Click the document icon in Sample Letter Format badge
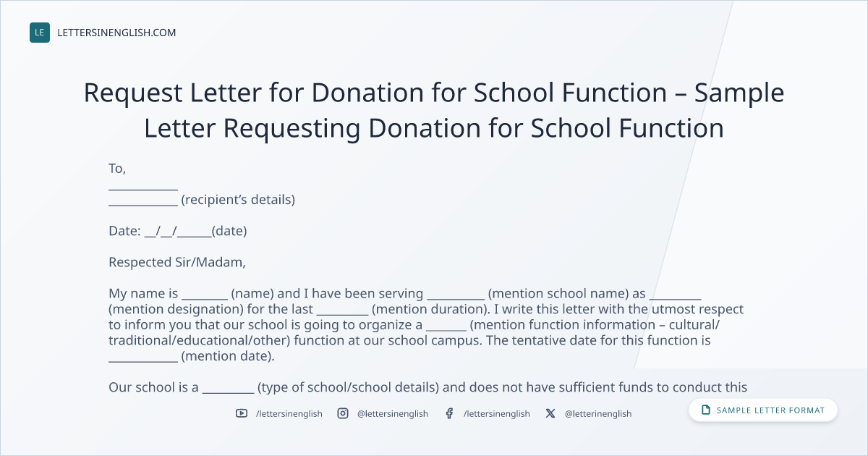Screen dimensions: 868x456 (x=706, y=410)
